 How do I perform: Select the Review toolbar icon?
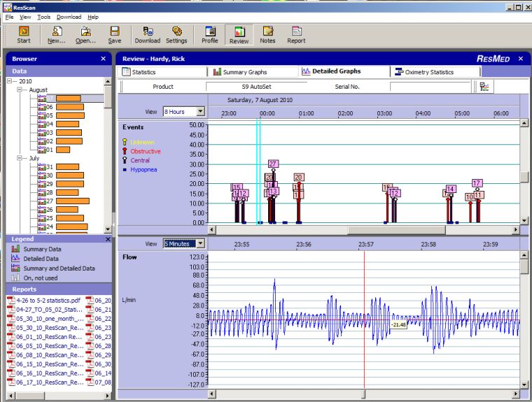point(239,34)
